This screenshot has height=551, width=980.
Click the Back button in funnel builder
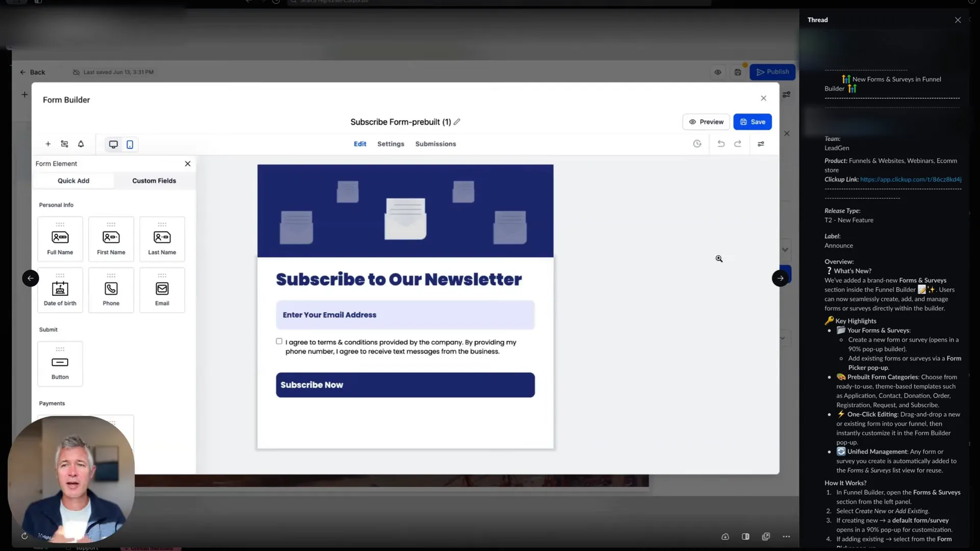coord(33,72)
